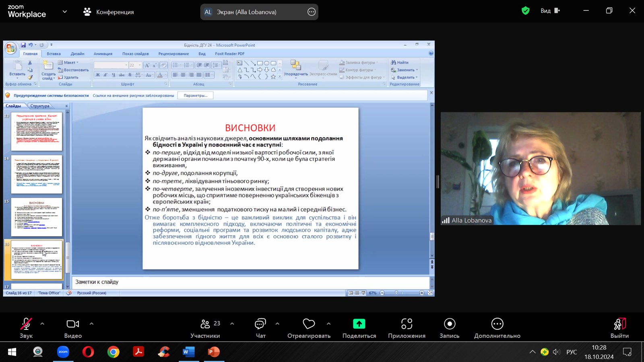The width and height of the screenshot is (644, 362).
Task: Open the Чат chat panel
Action: (260, 328)
